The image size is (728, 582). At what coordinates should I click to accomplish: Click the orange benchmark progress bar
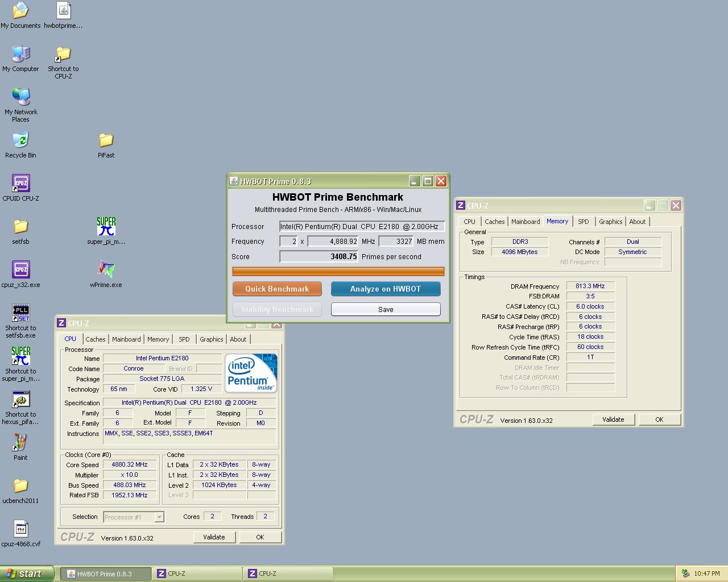pyautogui.click(x=338, y=272)
